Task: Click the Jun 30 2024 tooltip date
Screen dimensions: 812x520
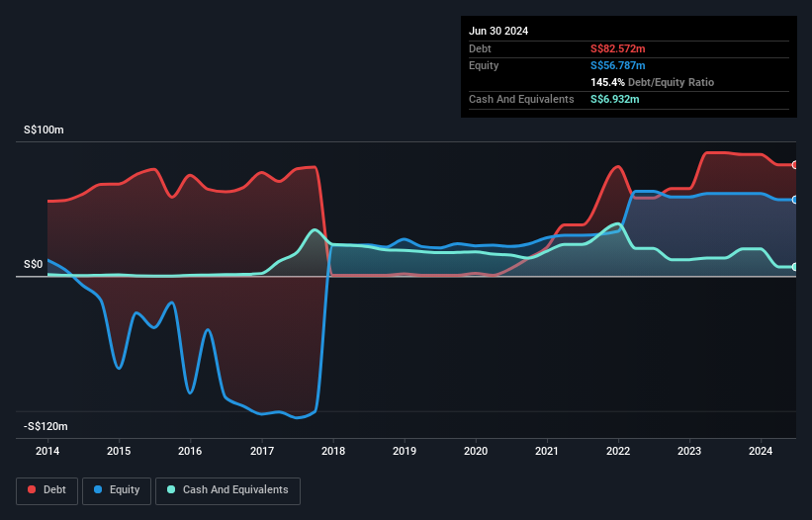Action: point(498,31)
